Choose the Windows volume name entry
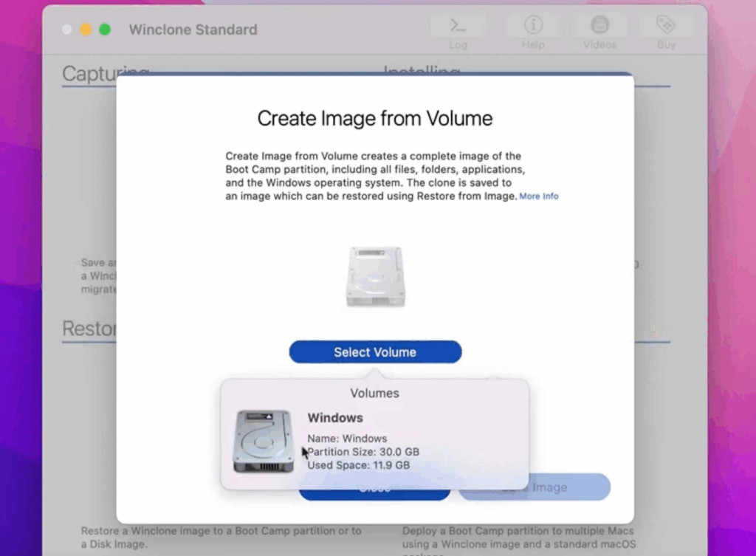Viewport: 756px width, 556px height. point(335,418)
